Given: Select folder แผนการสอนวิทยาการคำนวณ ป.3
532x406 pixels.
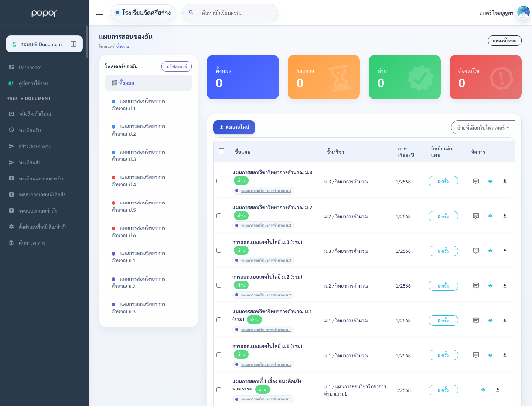Looking at the screenshot, I should (149, 155).
